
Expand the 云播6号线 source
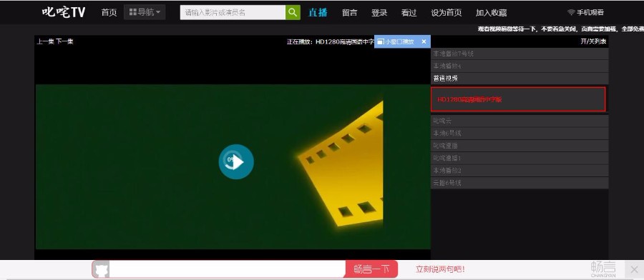click(x=519, y=183)
